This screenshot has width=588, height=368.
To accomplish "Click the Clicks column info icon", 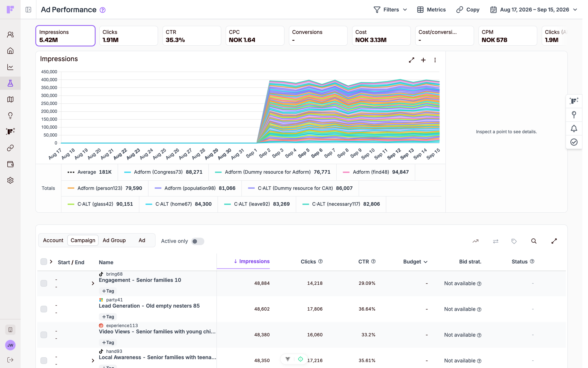I will click(x=320, y=261).
